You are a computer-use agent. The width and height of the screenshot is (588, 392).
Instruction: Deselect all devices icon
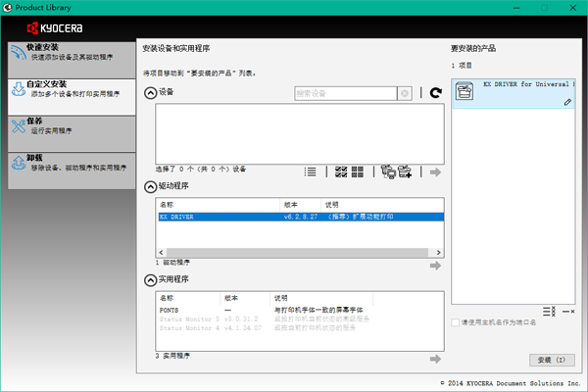tap(358, 171)
